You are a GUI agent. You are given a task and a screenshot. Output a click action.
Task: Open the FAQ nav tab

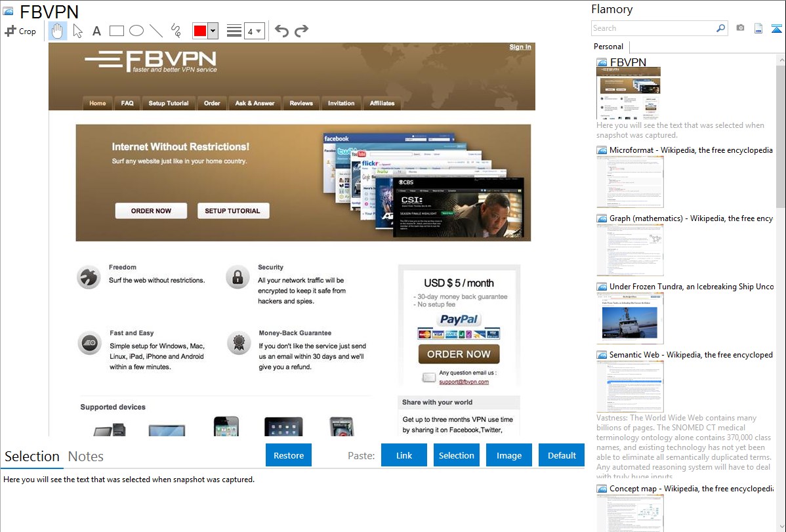pyautogui.click(x=127, y=103)
